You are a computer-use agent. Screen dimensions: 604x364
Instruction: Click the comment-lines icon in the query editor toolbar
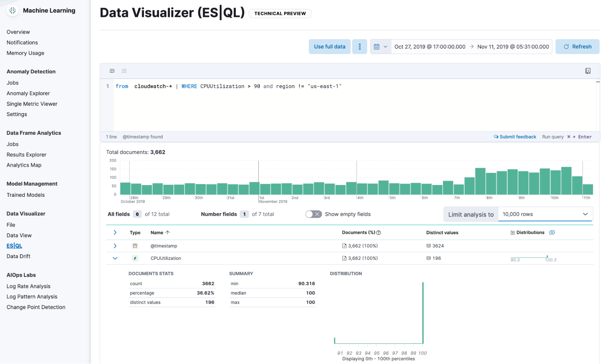pyautogui.click(x=124, y=71)
